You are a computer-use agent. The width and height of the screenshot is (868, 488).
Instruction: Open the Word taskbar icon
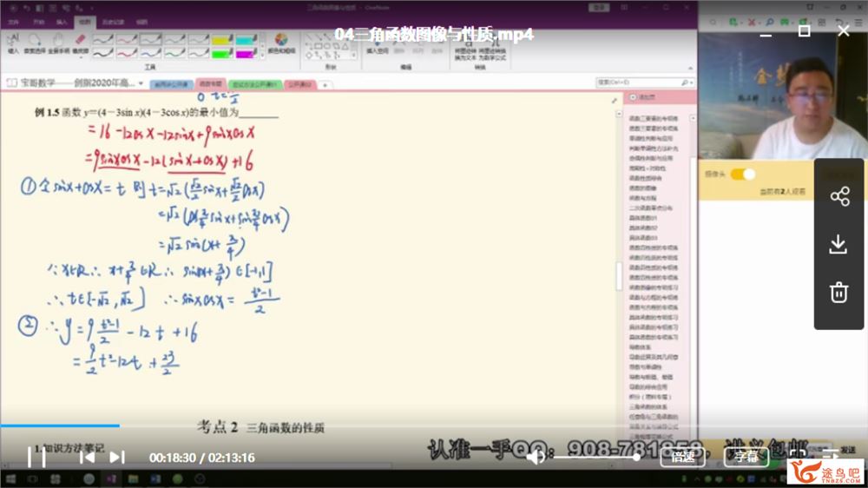click(155, 478)
